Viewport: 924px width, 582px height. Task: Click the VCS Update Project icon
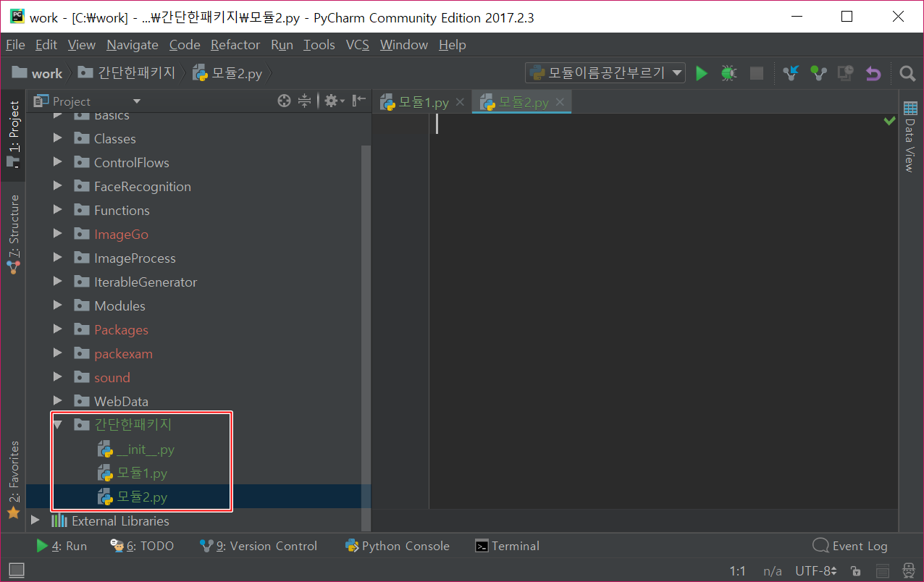coord(791,73)
